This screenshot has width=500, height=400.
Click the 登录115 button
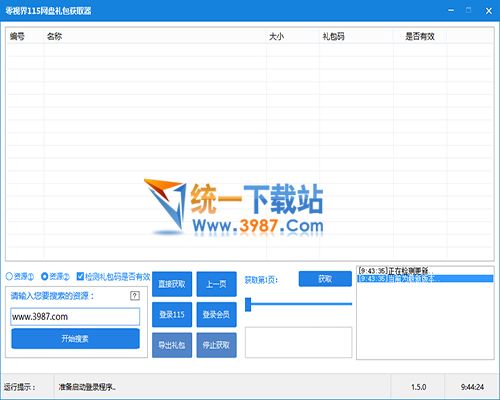(172, 315)
